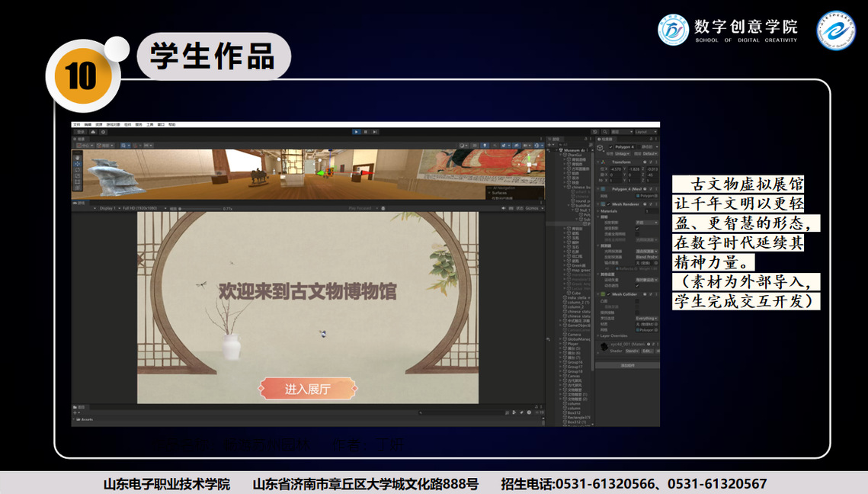Toggle the Mesh Renderer enabled checkbox
The height and width of the screenshot is (494, 868).
point(610,204)
